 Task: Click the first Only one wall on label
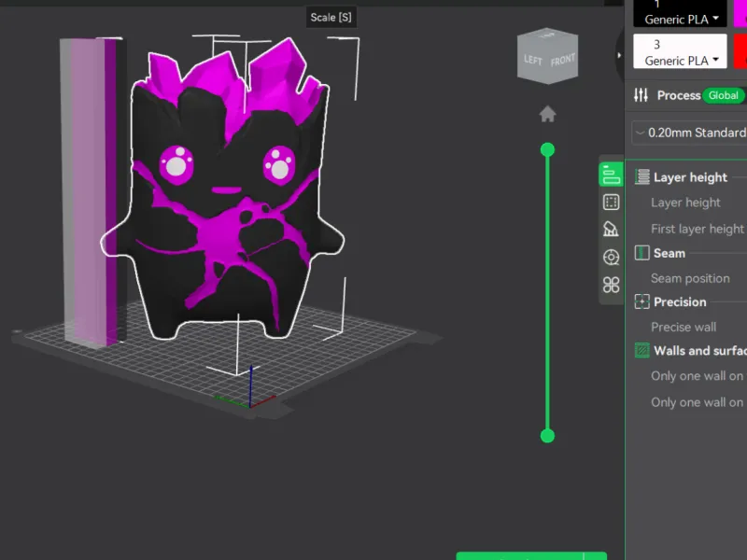pyautogui.click(x=697, y=376)
